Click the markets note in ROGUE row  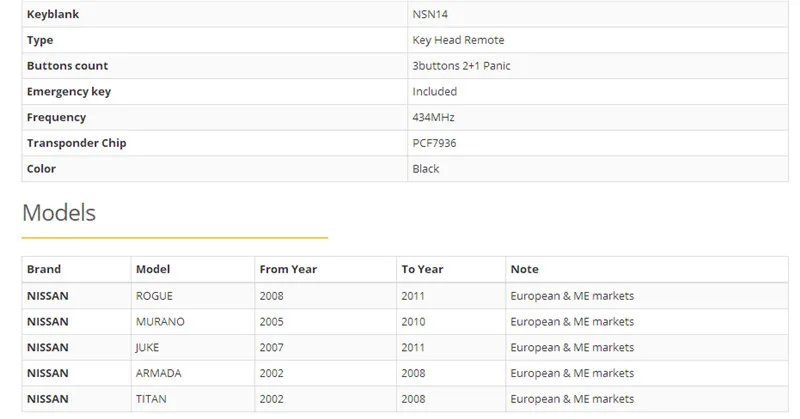(572, 296)
